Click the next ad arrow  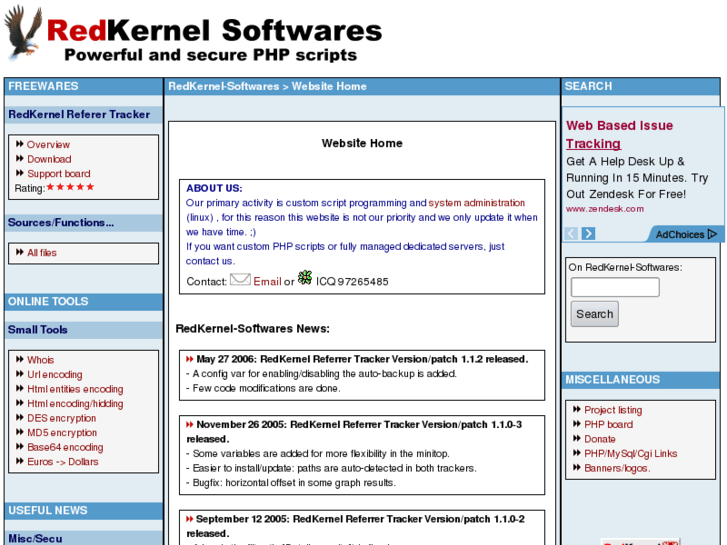coord(588,233)
